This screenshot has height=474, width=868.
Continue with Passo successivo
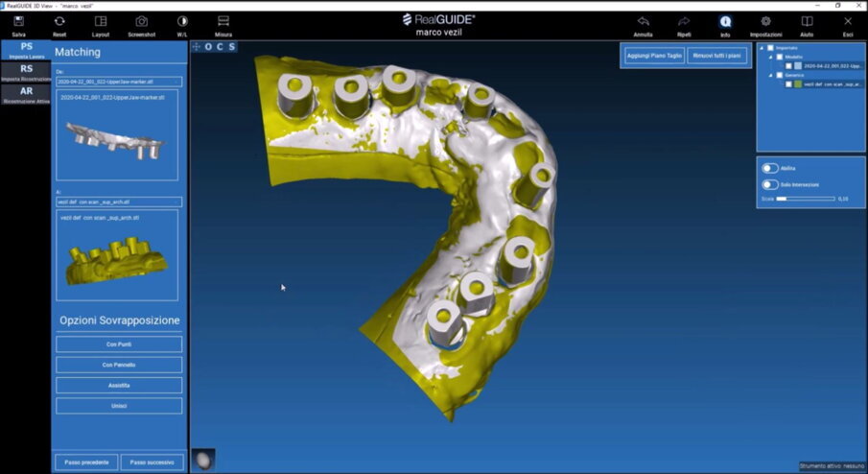click(152, 462)
